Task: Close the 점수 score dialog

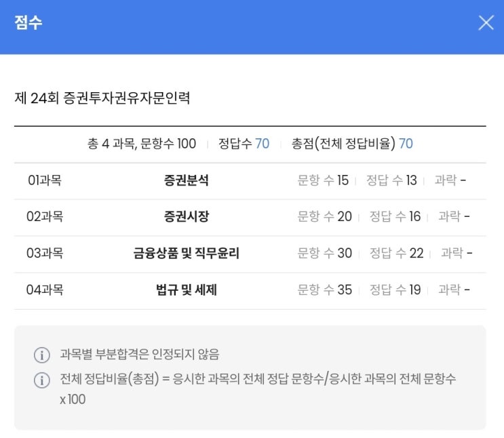Action: tap(486, 22)
